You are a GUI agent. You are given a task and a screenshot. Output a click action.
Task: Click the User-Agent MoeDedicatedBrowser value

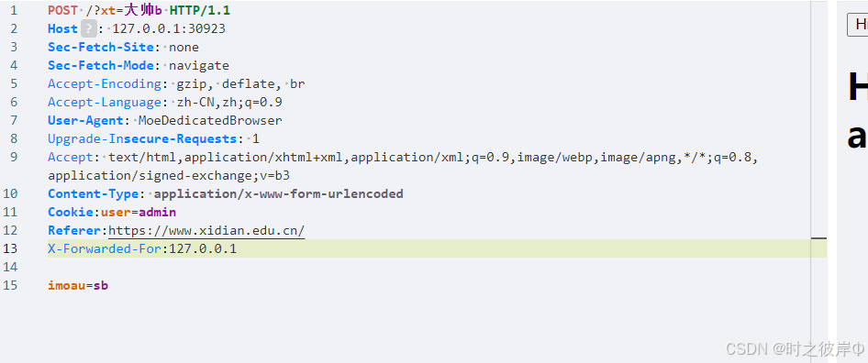(x=210, y=121)
